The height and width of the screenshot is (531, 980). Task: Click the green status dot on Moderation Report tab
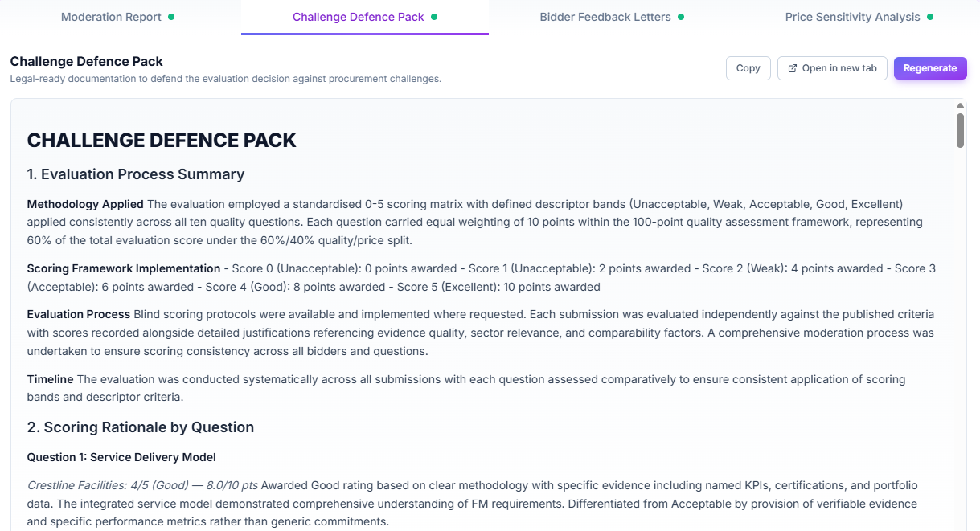coord(171,17)
